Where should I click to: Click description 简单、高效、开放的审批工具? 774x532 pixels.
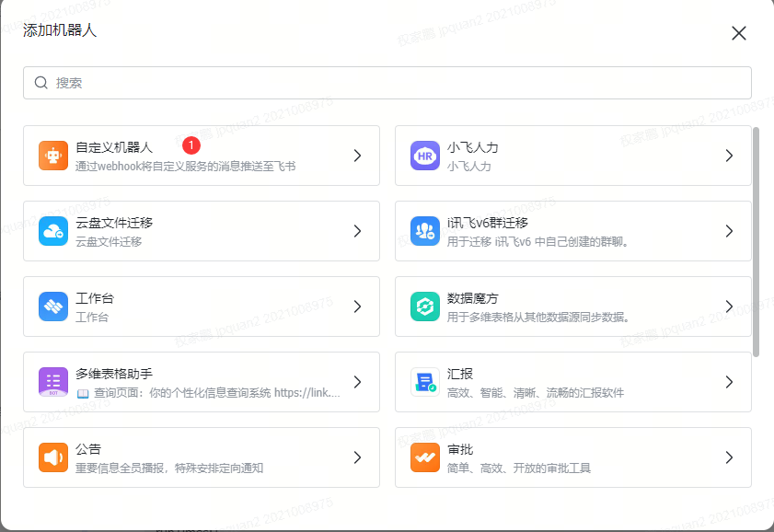(x=519, y=468)
